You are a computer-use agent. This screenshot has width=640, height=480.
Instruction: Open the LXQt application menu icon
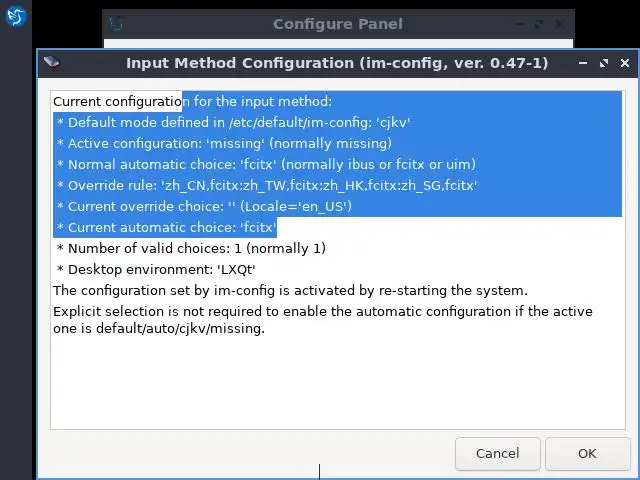point(15,16)
